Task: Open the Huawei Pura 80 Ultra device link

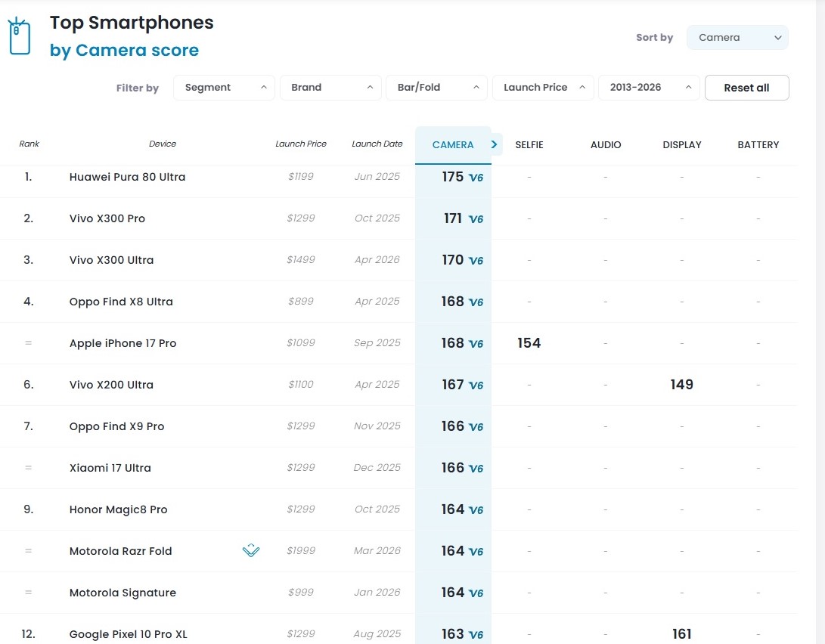Action: pyautogui.click(x=127, y=177)
